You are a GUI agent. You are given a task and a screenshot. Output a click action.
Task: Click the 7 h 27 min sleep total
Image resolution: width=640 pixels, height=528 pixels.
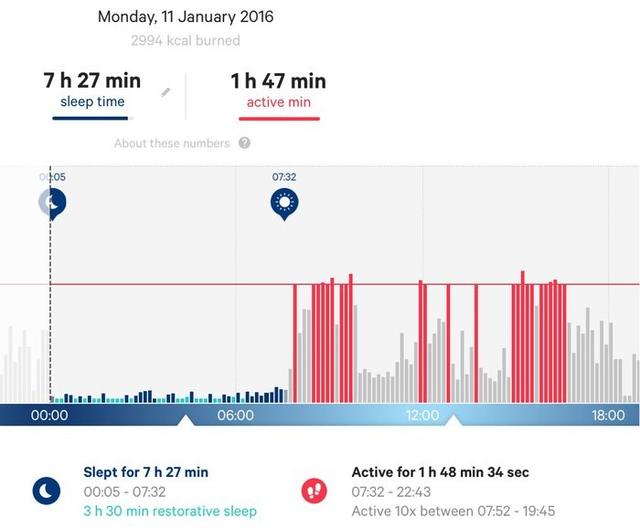point(92,80)
